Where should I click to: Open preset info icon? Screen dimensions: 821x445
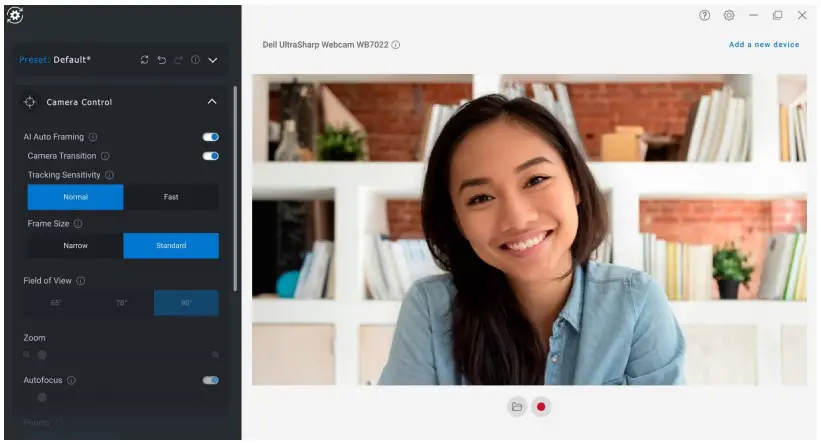pyautogui.click(x=195, y=60)
